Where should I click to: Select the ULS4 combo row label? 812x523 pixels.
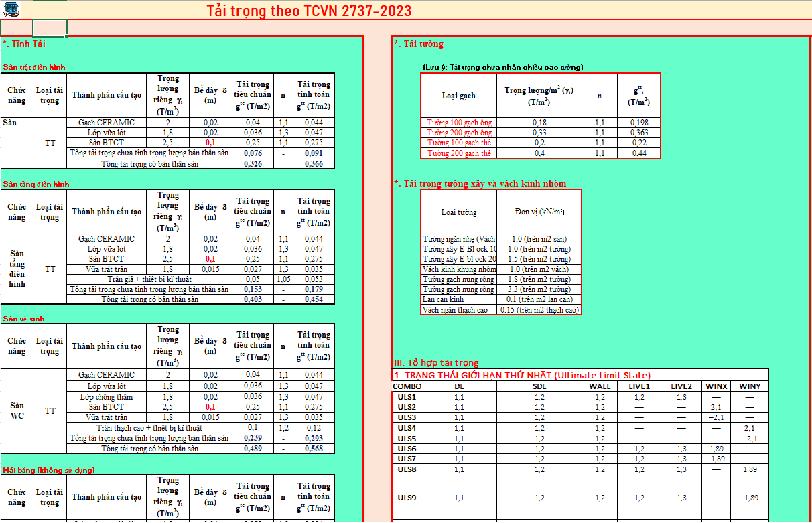click(x=407, y=428)
